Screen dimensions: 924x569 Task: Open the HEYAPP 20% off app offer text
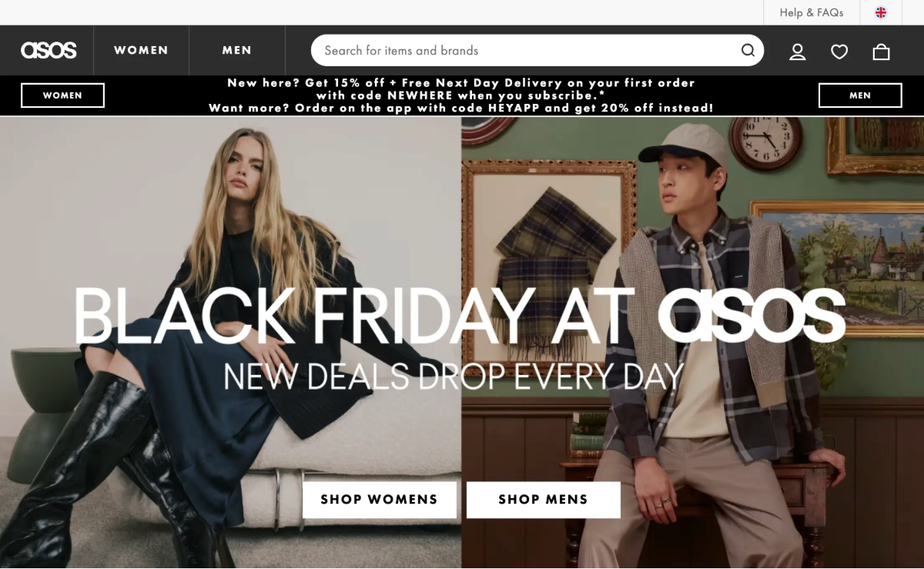(461, 109)
